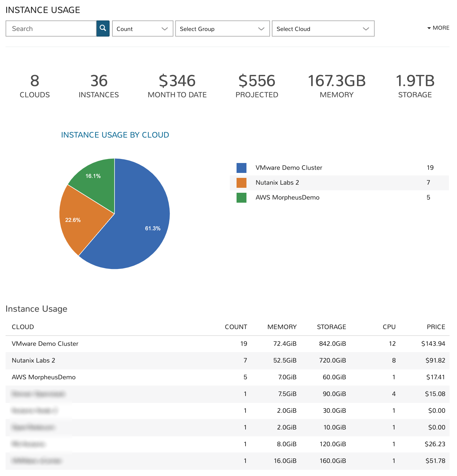
Task: Open the Select Cloud dropdown
Action: click(x=323, y=29)
